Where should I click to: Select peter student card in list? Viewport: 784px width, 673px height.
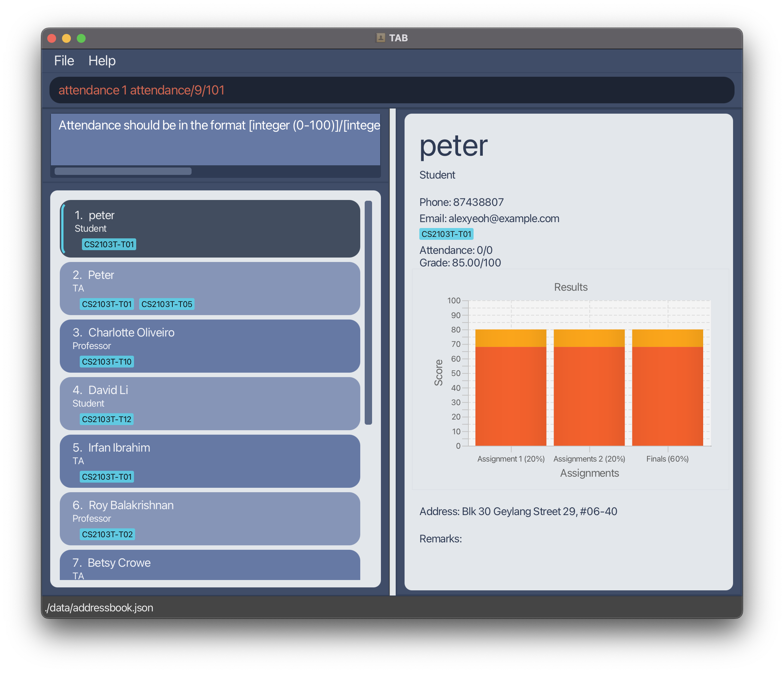pyautogui.click(x=210, y=228)
